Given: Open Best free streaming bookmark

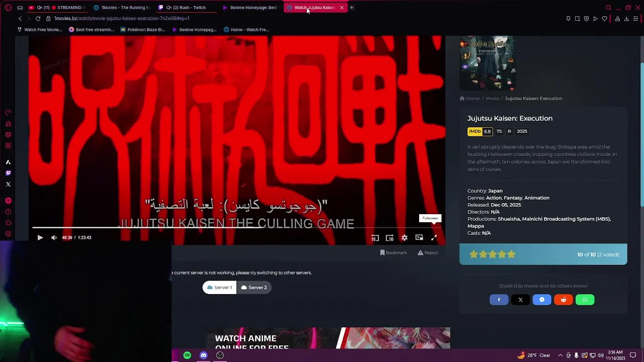Looking at the screenshot, I should pos(92,30).
